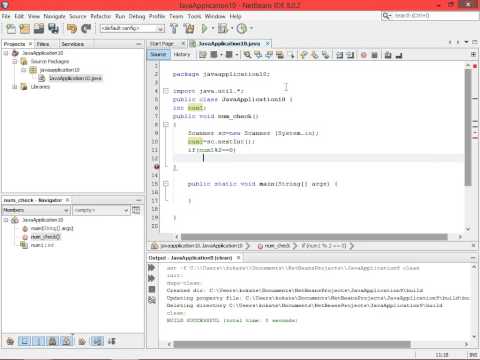Click the Debug Project toolbar icon
Screen dimensions: 480x360
pos(223,29)
